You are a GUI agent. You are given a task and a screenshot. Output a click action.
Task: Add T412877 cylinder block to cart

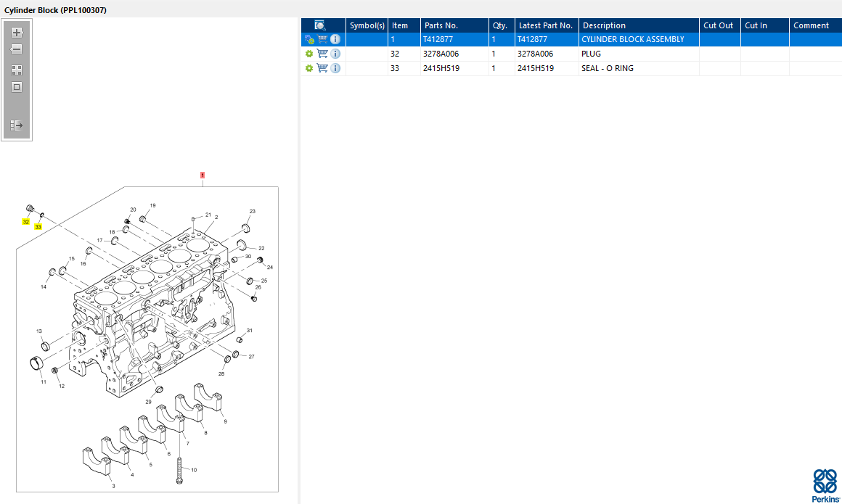tap(322, 39)
